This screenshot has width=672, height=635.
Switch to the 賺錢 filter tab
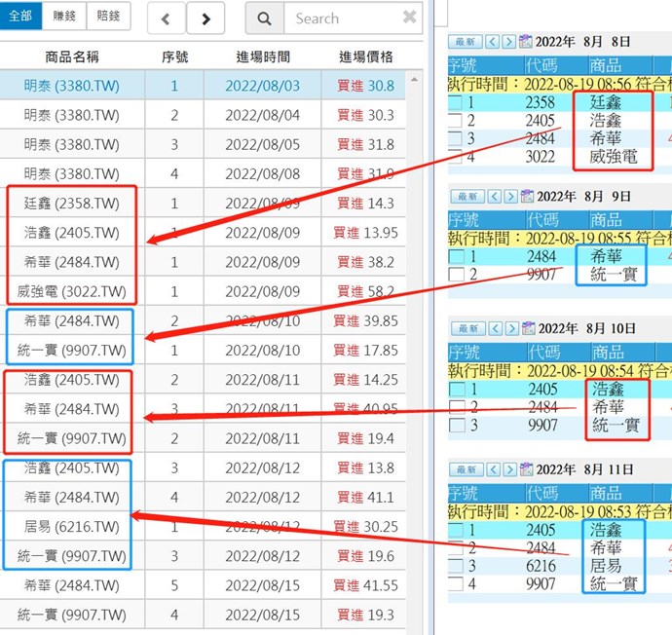click(x=65, y=17)
